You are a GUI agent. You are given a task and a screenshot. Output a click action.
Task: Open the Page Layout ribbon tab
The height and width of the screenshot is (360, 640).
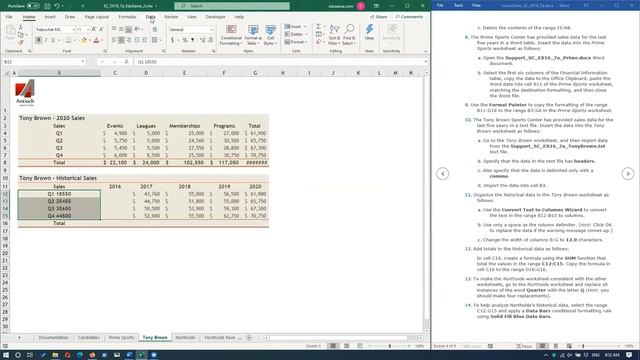[x=96, y=17]
